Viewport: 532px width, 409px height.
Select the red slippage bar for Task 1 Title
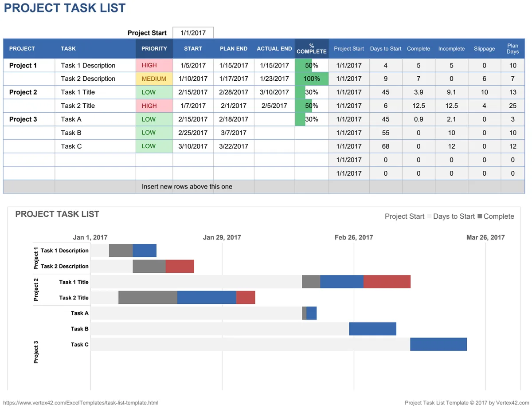coord(387,282)
